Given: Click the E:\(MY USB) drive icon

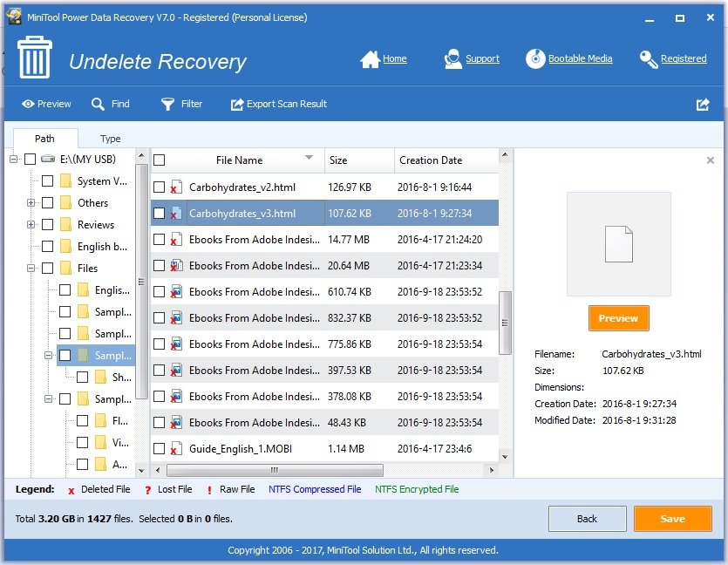Looking at the screenshot, I should pyautogui.click(x=48, y=160).
